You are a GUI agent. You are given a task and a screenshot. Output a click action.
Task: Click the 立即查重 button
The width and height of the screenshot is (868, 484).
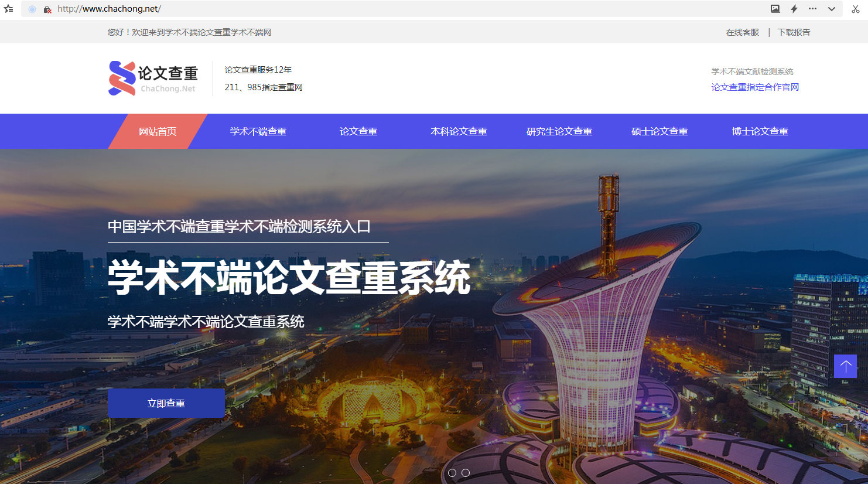(166, 403)
